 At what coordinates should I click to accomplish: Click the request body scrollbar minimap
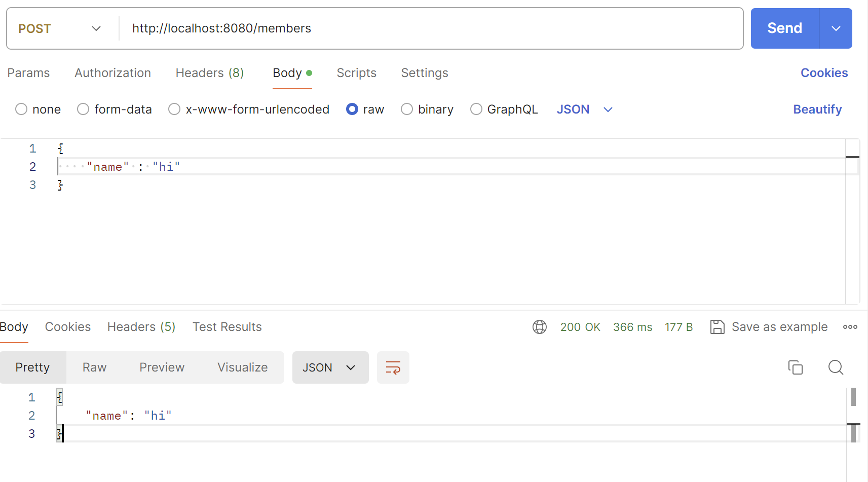coord(852,221)
